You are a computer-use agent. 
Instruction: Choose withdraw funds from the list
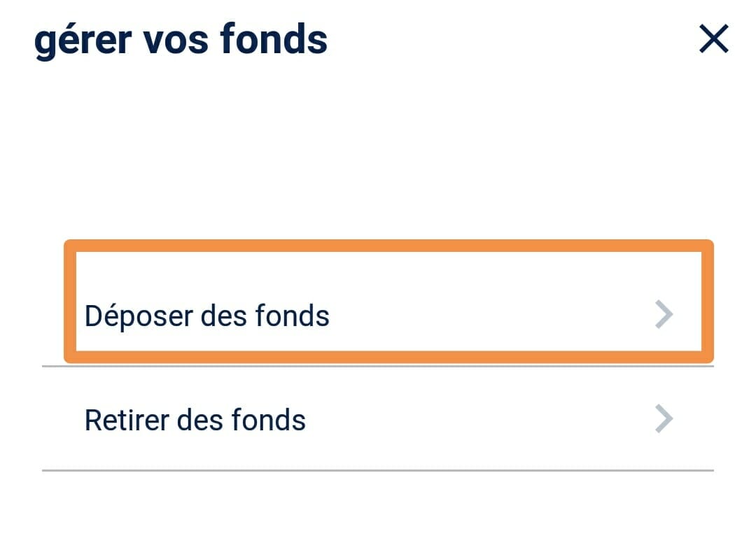(x=378, y=420)
